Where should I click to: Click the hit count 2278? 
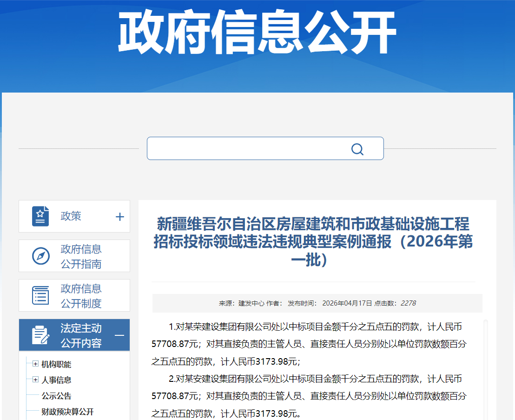(x=408, y=303)
